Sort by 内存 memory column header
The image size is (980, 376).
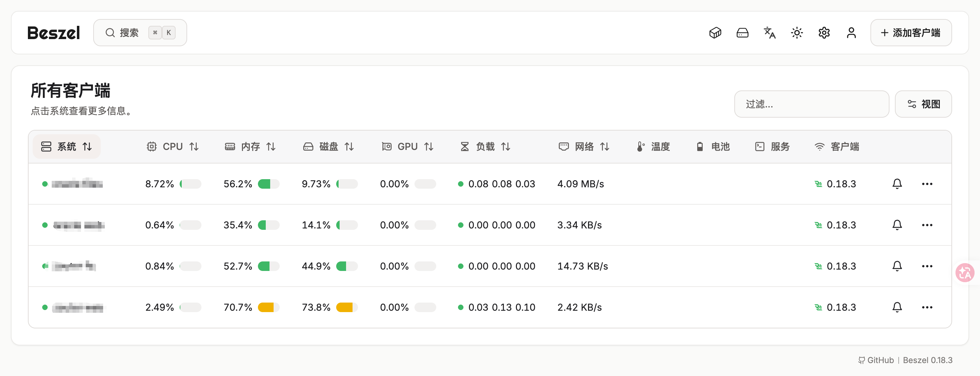[250, 147]
